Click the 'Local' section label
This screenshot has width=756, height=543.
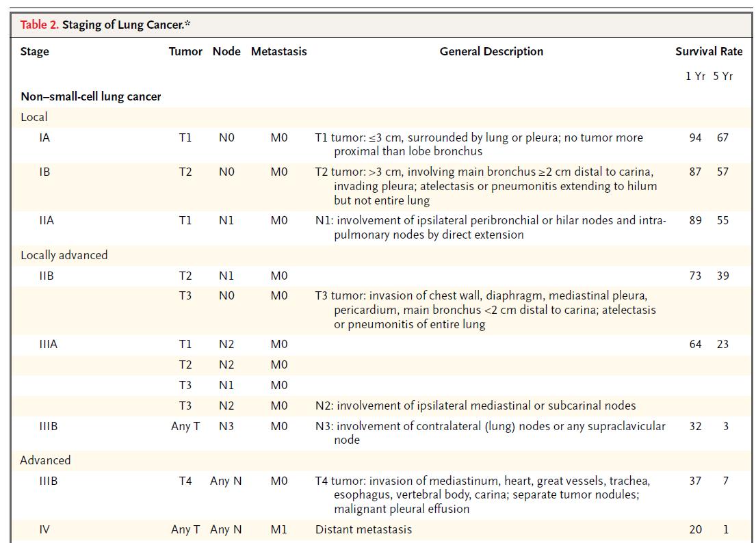pos(34,117)
